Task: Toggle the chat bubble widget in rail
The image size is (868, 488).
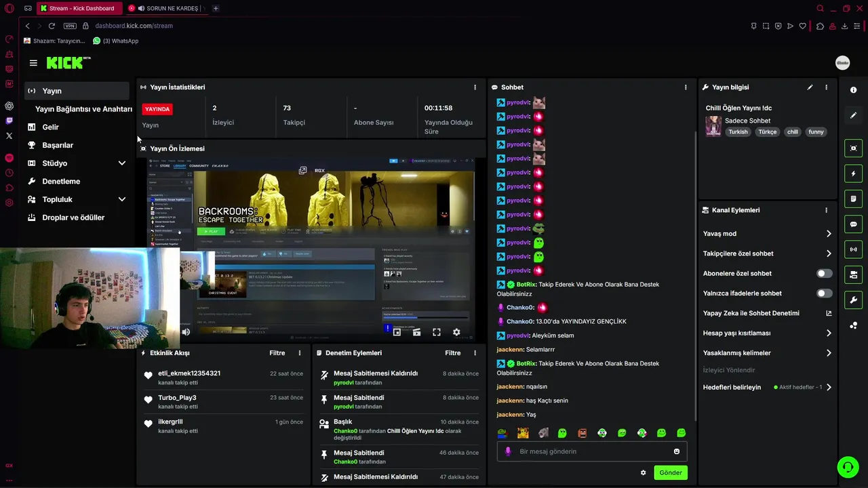Action: pos(853,224)
